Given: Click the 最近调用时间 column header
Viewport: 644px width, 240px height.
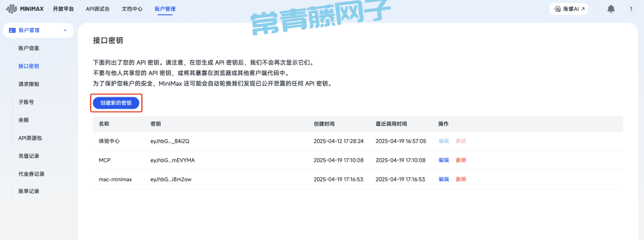Looking at the screenshot, I should [391, 124].
